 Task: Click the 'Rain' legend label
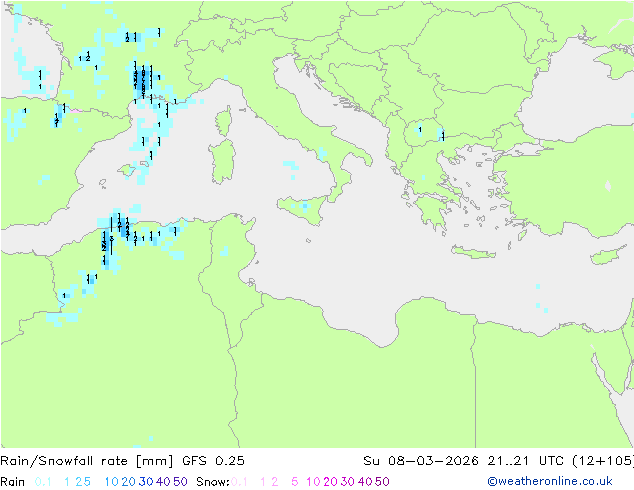click(13, 482)
